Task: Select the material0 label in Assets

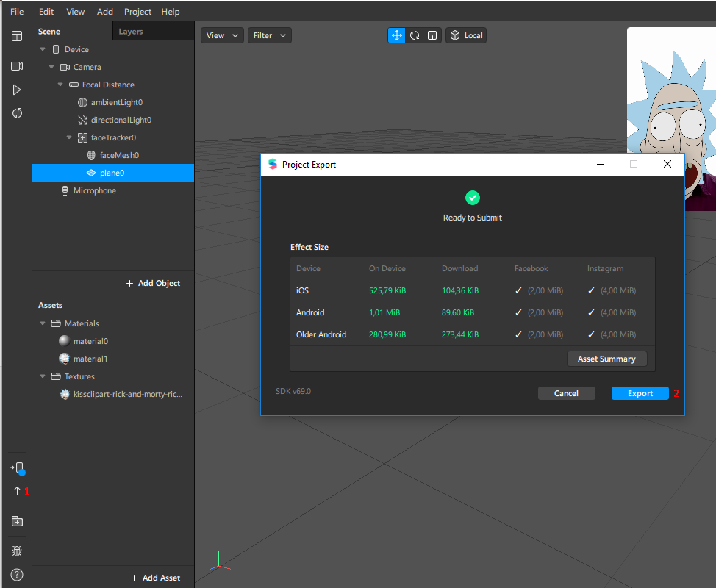Action: [x=90, y=341]
